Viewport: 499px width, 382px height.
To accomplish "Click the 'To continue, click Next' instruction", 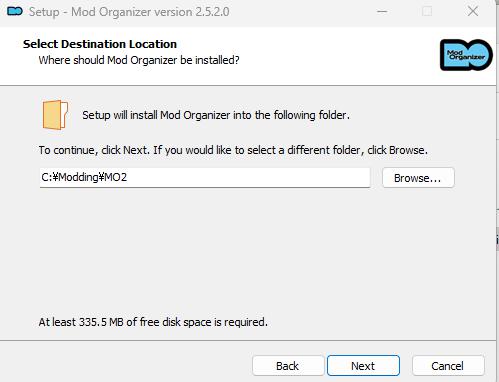I will coord(233,150).
